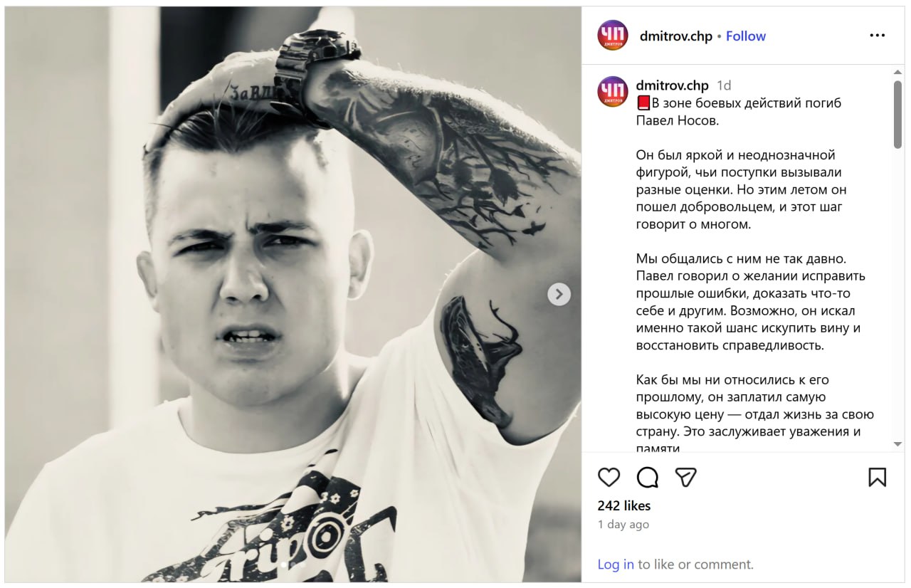Image resolution: width=911 pixels, height=588 pixels.
Task: Like the post with the heart icon
Action: [609, 477]
